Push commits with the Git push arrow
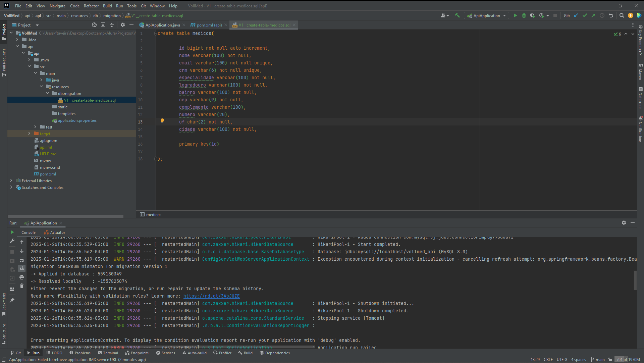 coord(593,15)
